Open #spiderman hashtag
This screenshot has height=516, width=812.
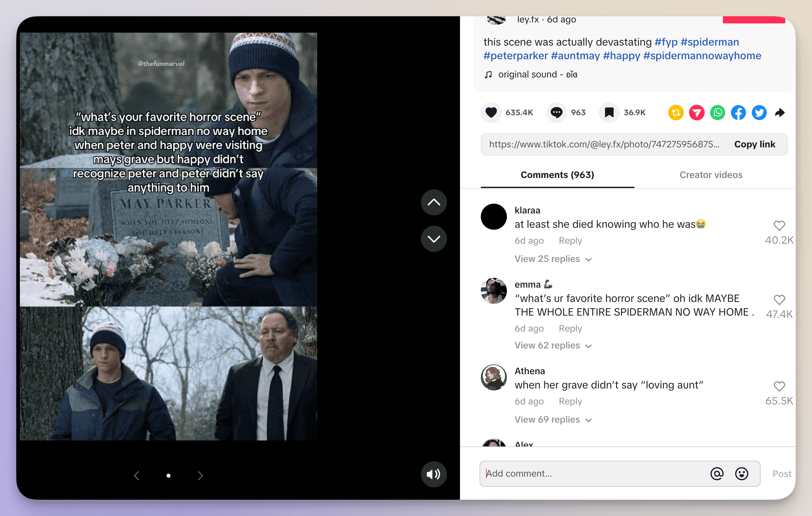pyautogui.click(x=710, y=42)
